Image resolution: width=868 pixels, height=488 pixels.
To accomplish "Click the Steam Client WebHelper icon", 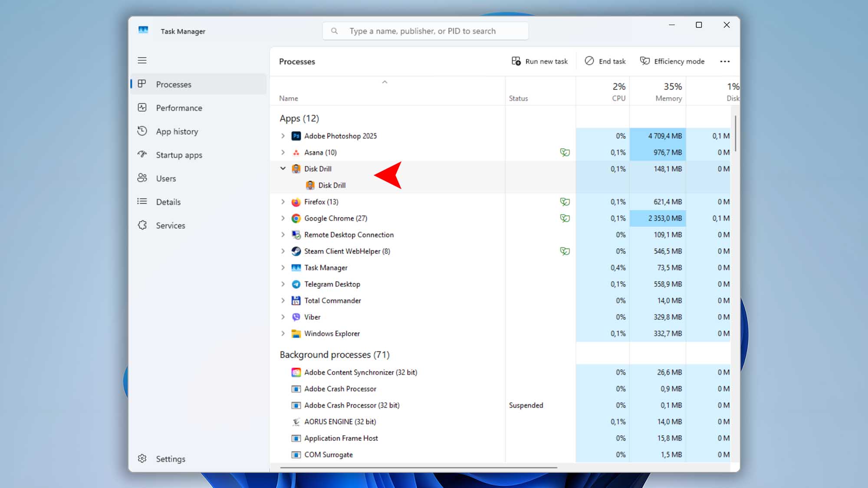I will tap(296, 251).
